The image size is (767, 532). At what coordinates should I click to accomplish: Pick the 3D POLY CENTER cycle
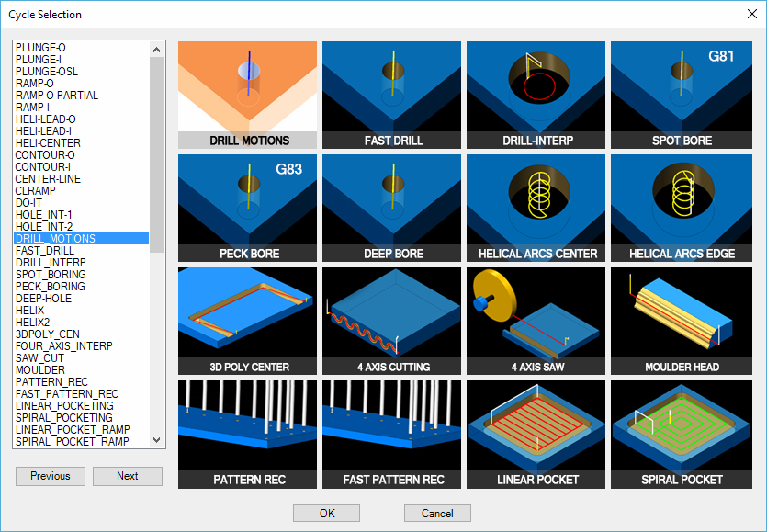point(247,320)
